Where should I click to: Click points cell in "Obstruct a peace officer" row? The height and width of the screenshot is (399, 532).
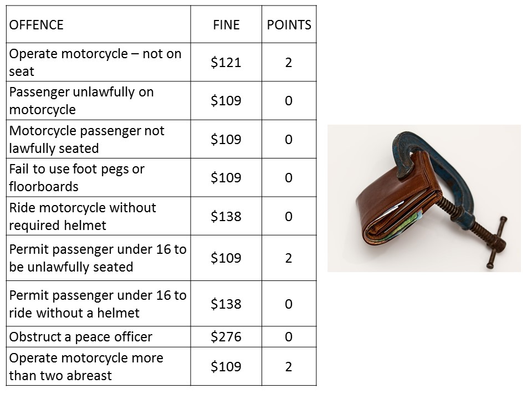coord(289,337)
